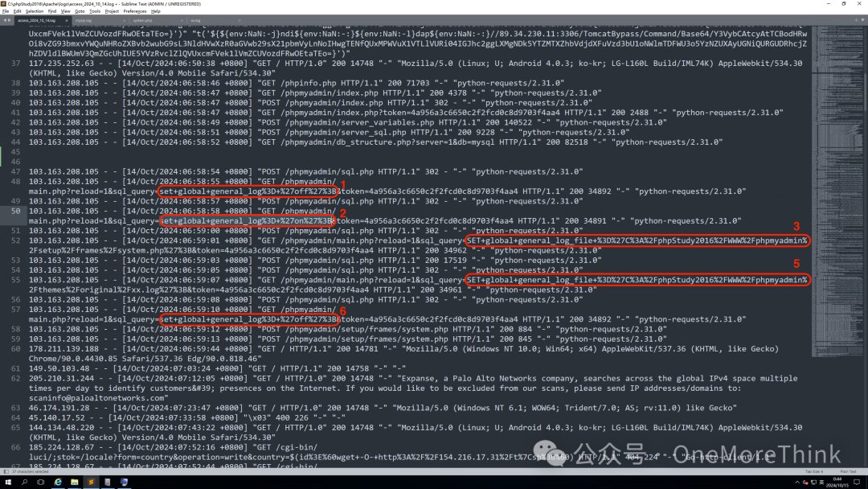Click "scaninfo@paloaltonetworks.com" text
Image resolution: width=868 pixels, height=489 pixels.
pos(96,398)
